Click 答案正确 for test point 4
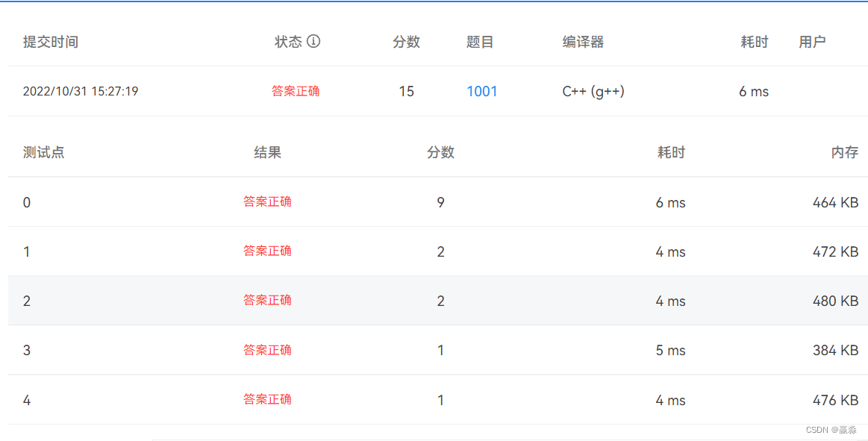868x441 pixels. pos(266,400)
